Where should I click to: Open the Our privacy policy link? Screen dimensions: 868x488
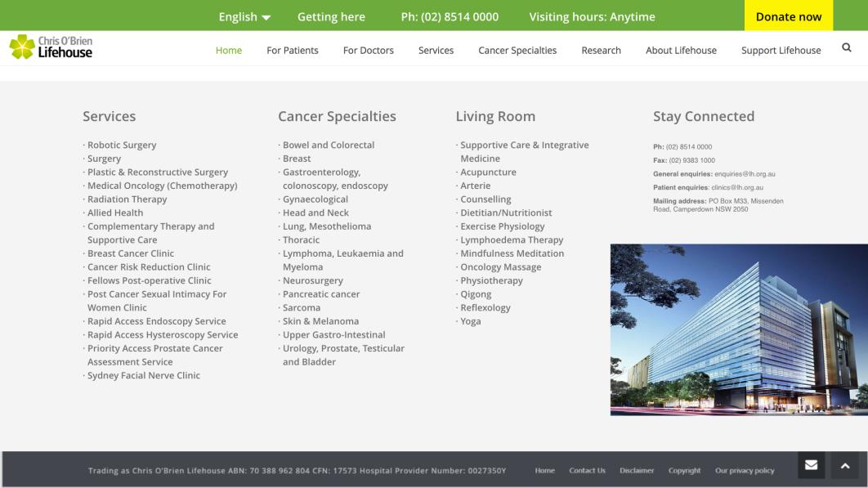(745, 470)
